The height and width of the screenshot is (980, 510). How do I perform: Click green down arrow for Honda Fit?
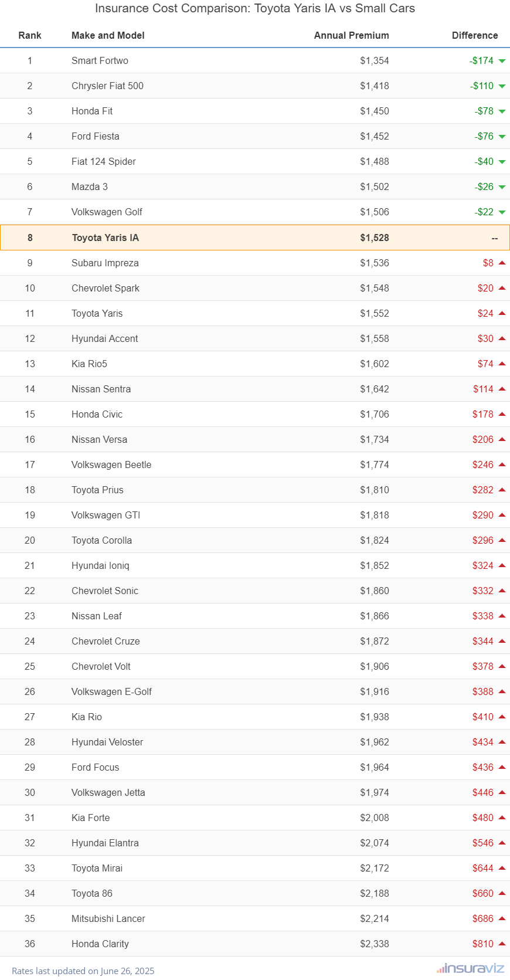point(502,111)
